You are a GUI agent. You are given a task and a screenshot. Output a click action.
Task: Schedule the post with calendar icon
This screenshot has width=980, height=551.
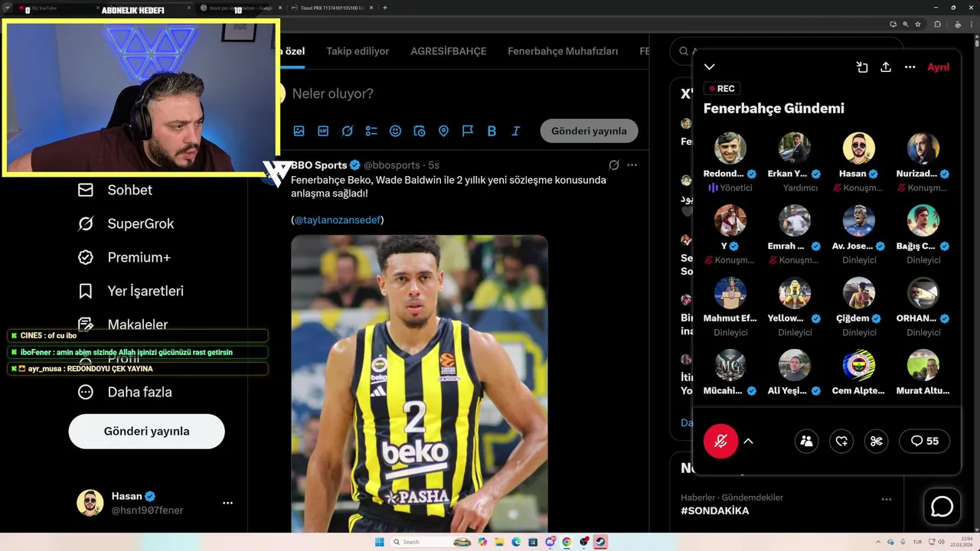coord(420,131)
